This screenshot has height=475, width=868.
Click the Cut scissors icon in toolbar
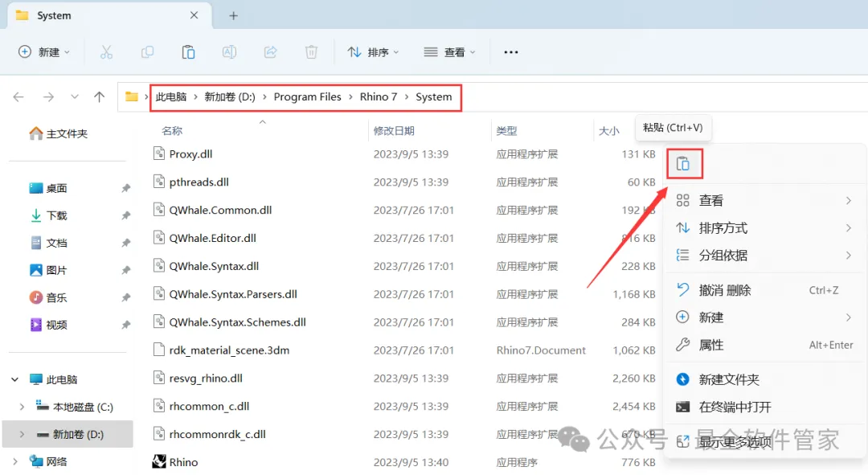(x=106, y=52)
